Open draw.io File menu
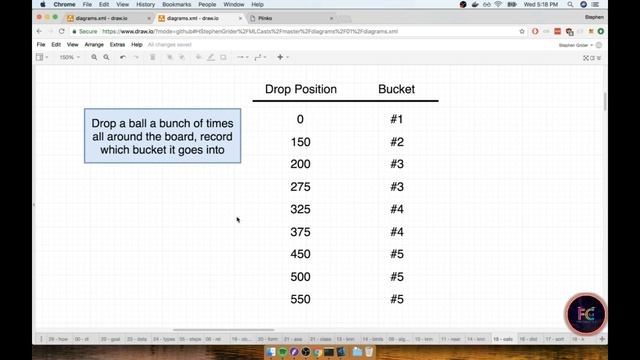 (x=41, y=44)
